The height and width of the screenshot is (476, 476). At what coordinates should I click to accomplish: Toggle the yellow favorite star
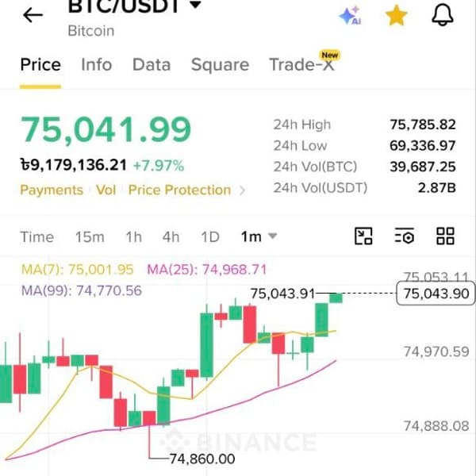[x=396, y=16]
